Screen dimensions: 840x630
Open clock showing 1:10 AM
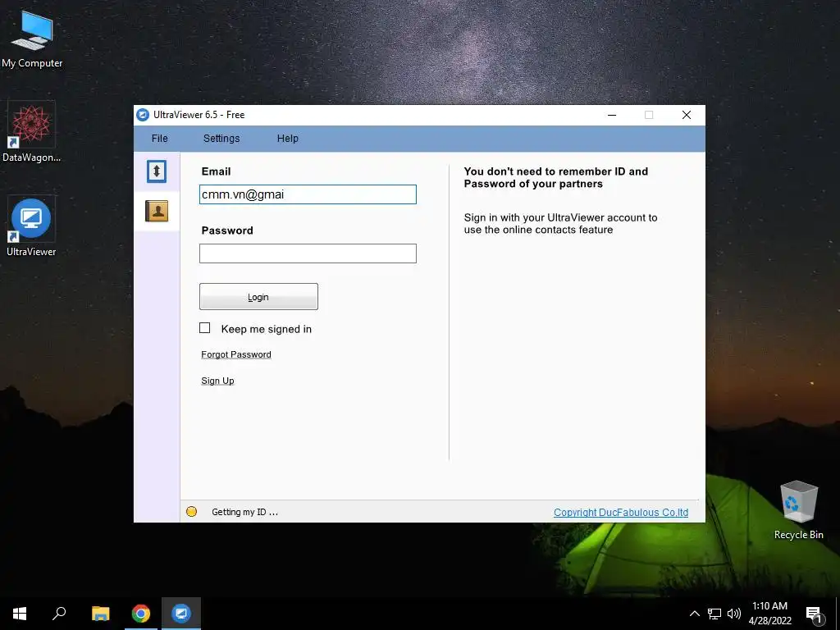click(769, 614)
